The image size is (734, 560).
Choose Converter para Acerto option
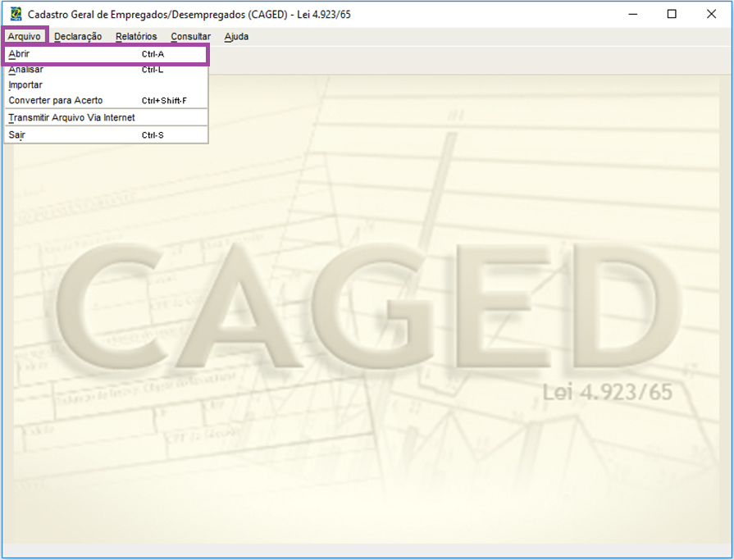(107, 101)
